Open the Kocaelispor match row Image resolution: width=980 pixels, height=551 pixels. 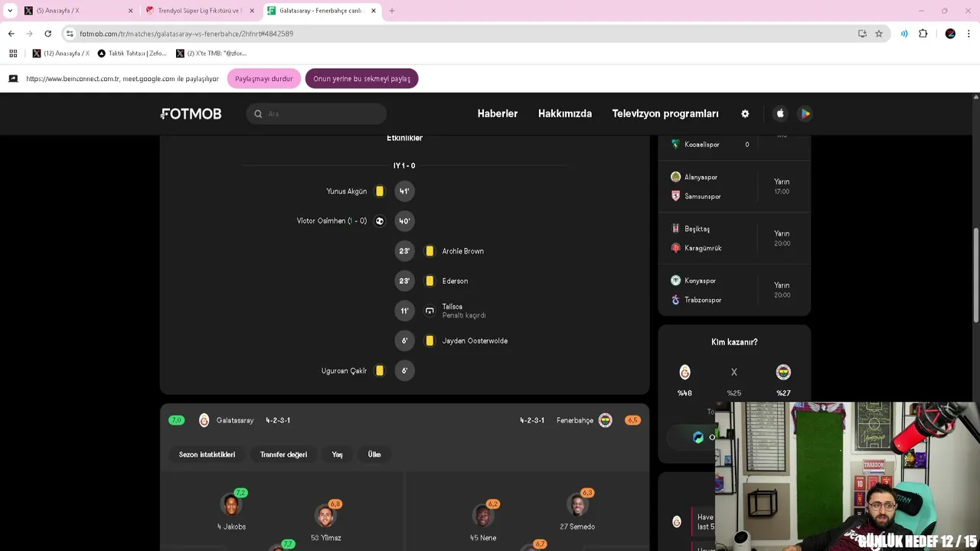click(734, 145)
